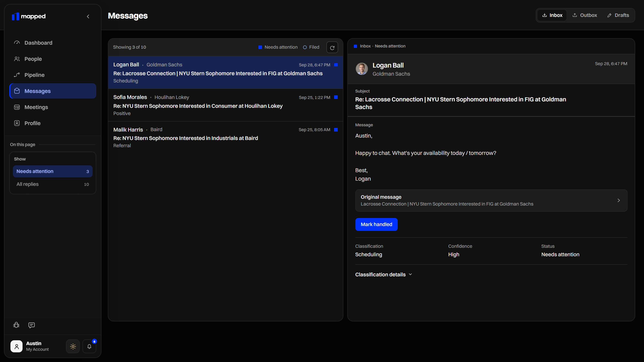Click the notification badge count 6

point(94,341)
